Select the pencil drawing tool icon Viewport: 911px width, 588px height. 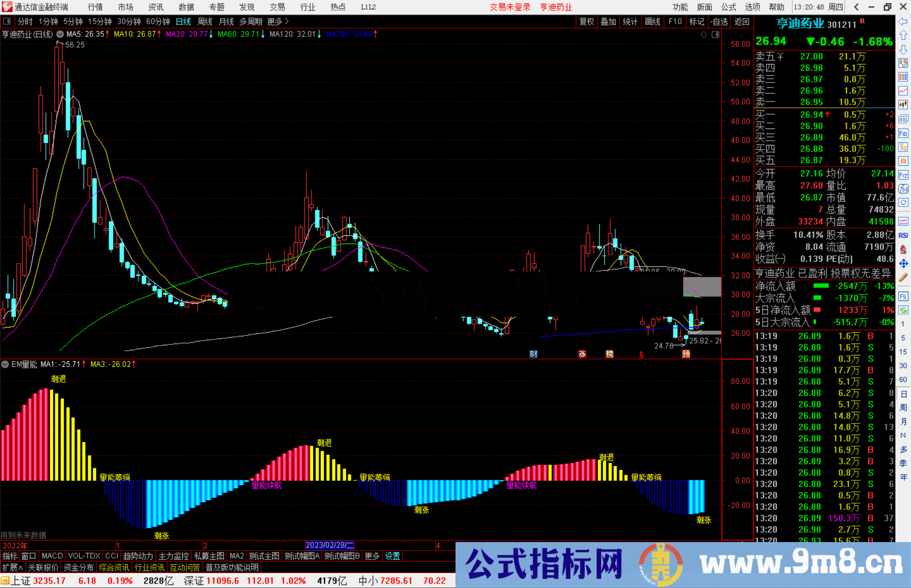(x=903, y=277)
